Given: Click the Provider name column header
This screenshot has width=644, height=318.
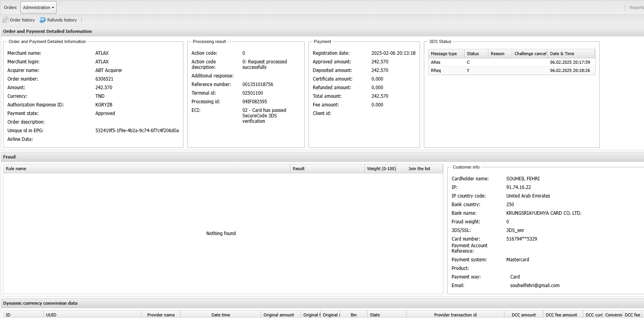Looking at the screenshot, I should coord(161,315).
